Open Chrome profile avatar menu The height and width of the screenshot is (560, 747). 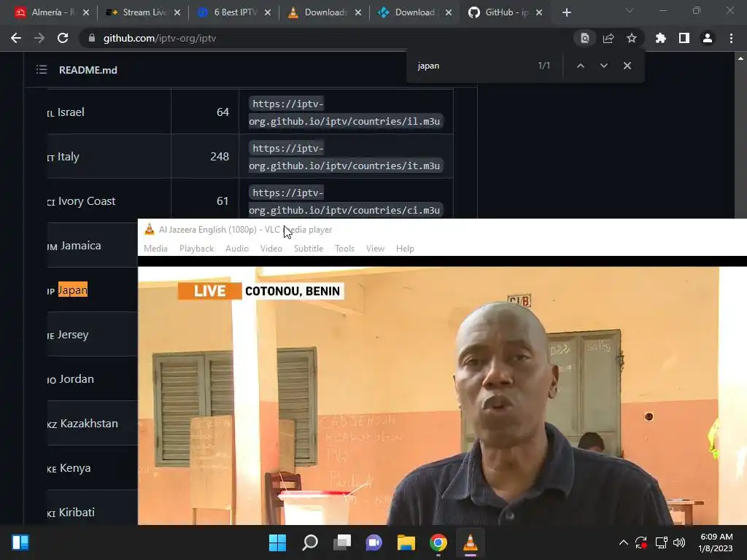(708, 38)
